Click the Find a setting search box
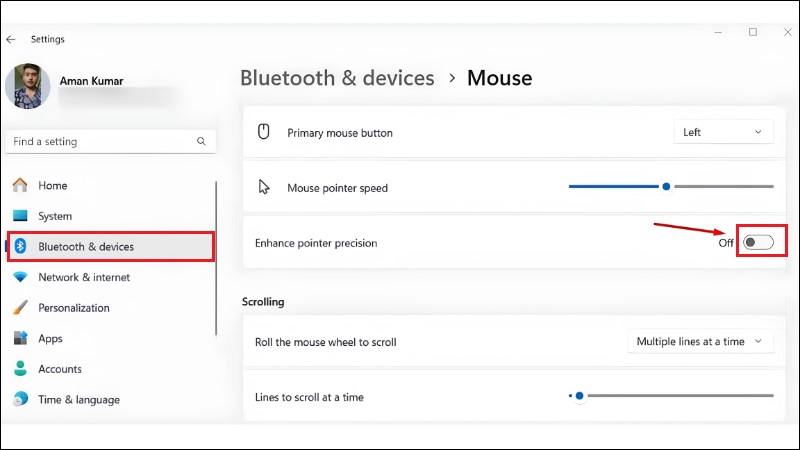The image size is (800, 450). (x=110, y=141)
